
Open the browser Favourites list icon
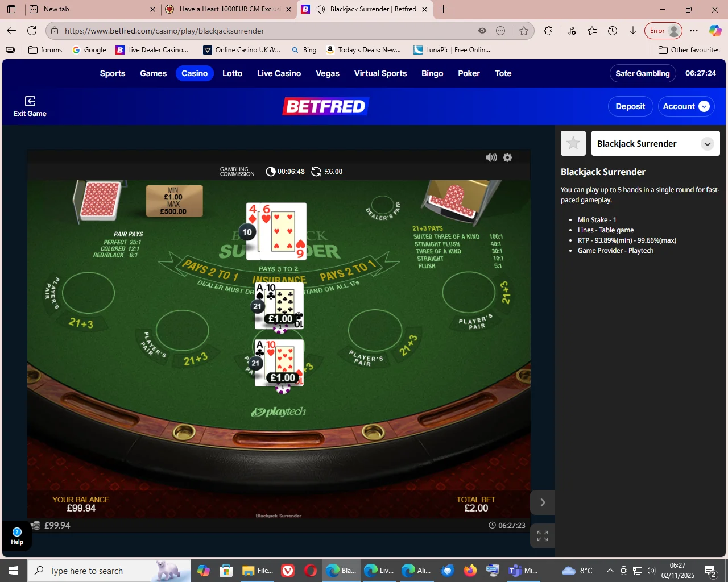[592, 31]
